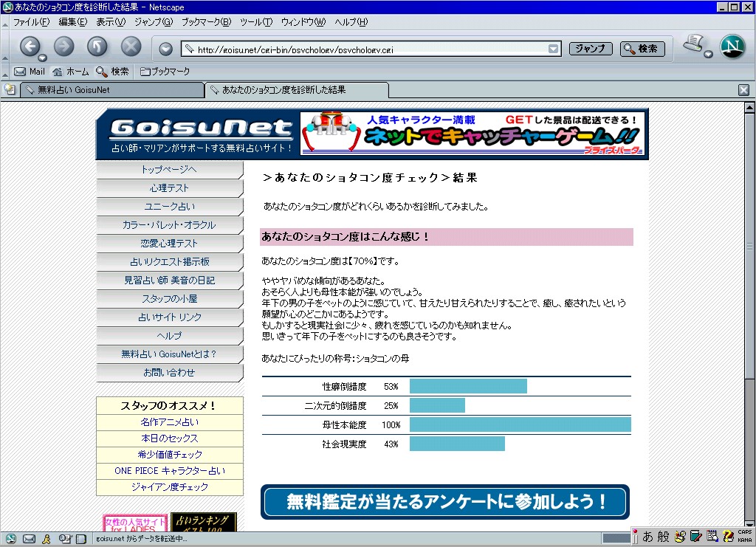The image size is (756, 547).
Task: Stop loading with the X Stop button
Action: pyautogui.click(x=131, y=47)
